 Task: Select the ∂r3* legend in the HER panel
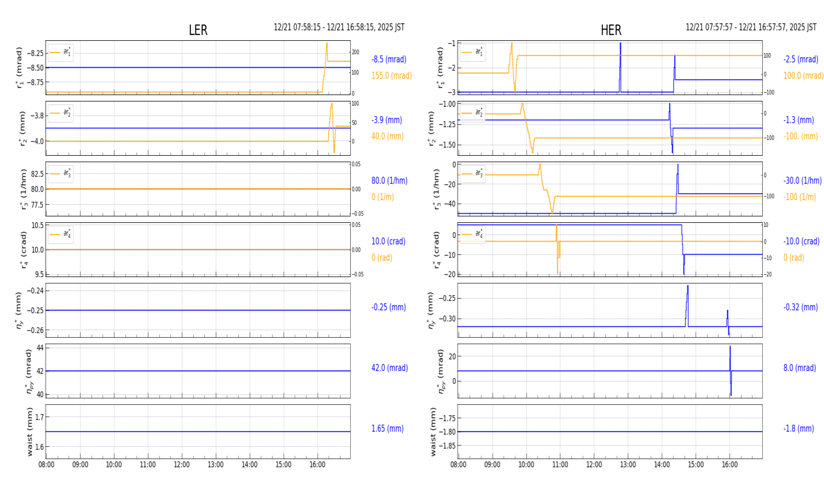(x=473, y=174)
